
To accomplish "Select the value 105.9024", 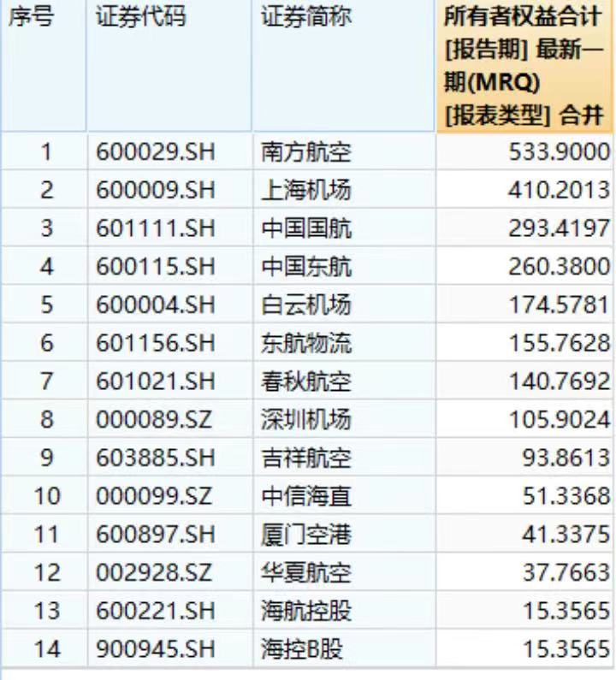I will (x=560, y=420).
